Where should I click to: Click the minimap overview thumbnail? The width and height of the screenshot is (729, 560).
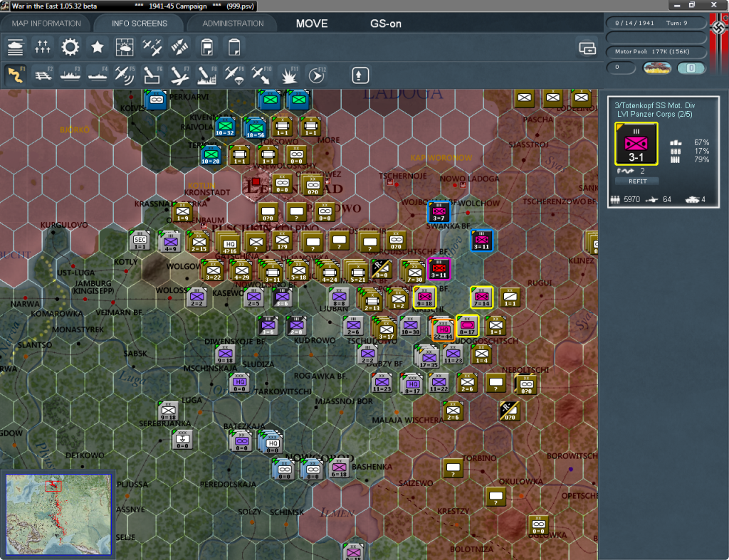pyautogui.click(x=58, y=514)
